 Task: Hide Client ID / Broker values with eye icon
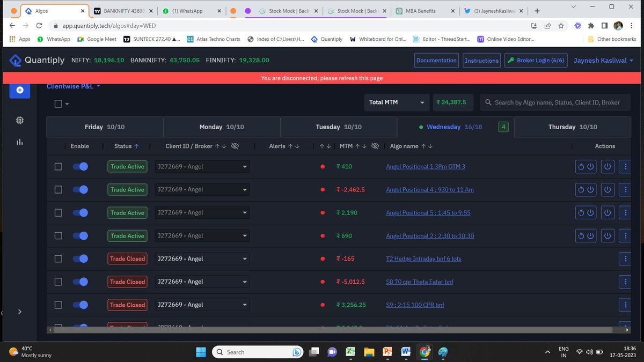pyautogui.click(x=235, y=146)
